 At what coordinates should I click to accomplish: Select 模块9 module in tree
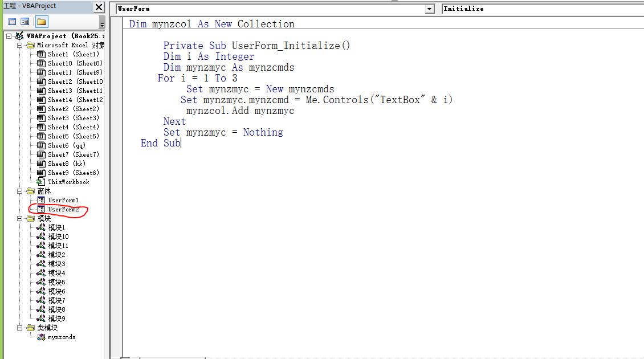pyautogui.click(x=56, y=319)
